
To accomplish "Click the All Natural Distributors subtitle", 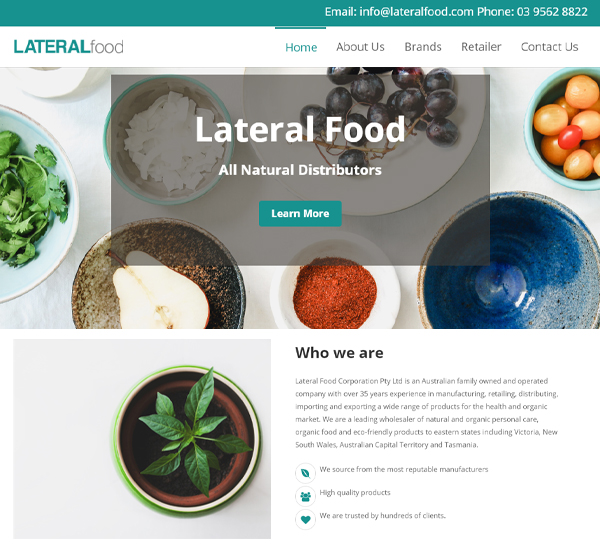I will click(300, 170).
